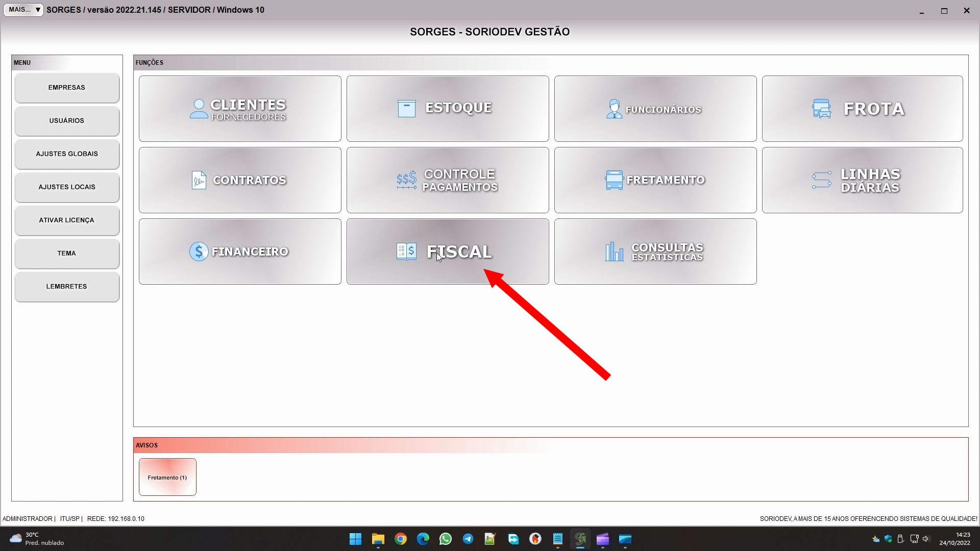Open the Financeiro module
This screenshot has height=551, width=980.
(x=240, y=252)
